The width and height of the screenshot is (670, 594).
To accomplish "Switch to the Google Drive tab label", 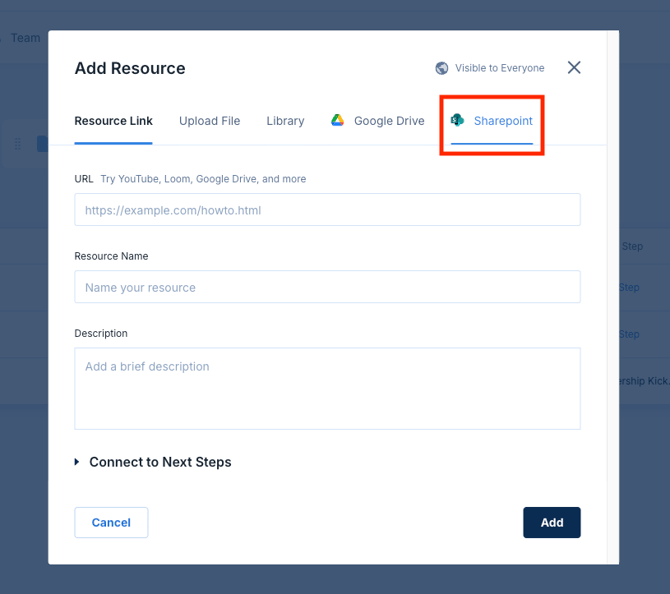I will point(389,121).
